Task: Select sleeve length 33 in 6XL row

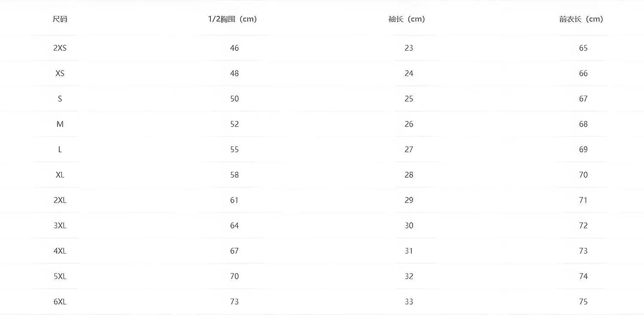Action: coord(409,302)
